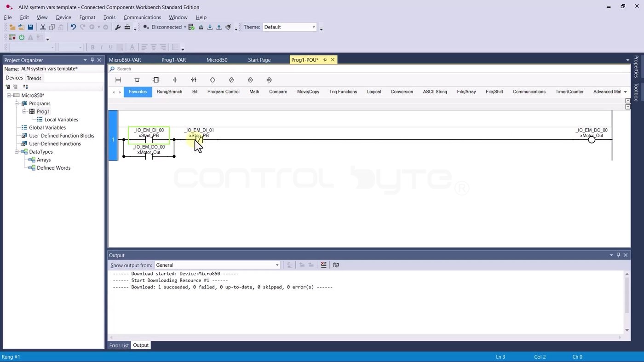Viewport: 644px width, 362px height.
Task: Click the toolbox briefcase icon
Action: point(127,27)
